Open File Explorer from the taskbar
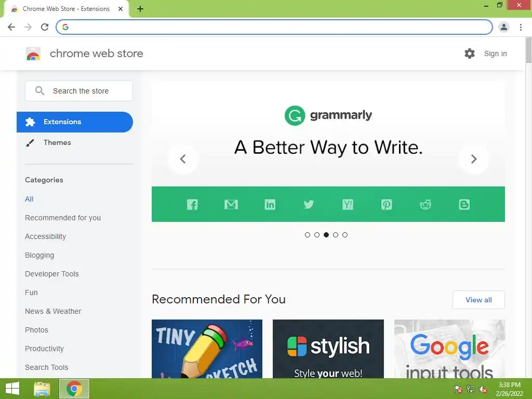 [42, 389]
